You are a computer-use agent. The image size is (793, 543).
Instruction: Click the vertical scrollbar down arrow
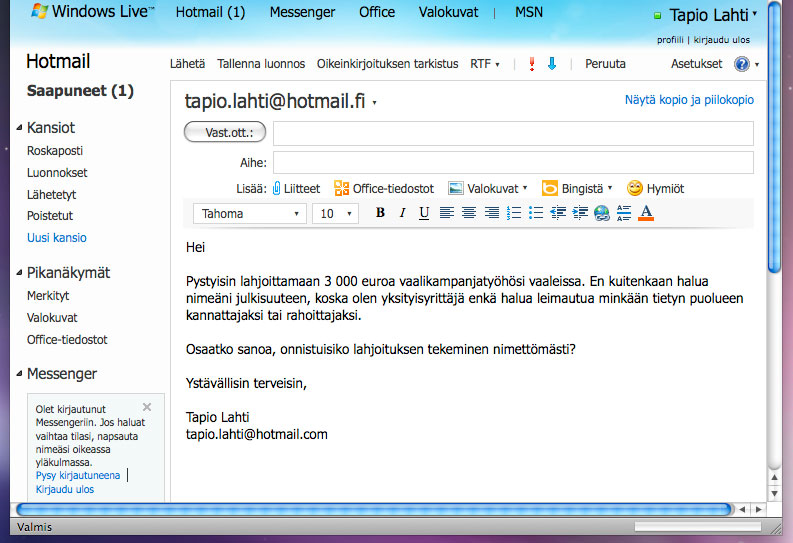[x=774, y=493]
